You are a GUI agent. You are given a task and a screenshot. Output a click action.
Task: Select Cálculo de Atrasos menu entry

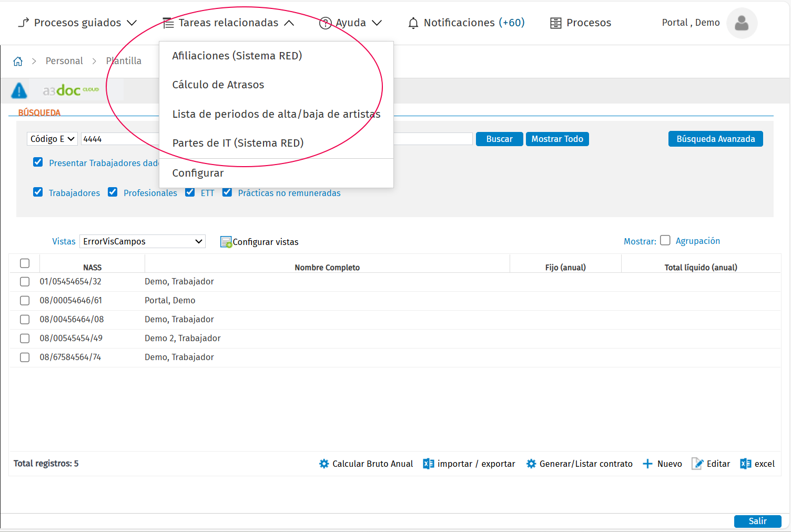coord(218,85)
